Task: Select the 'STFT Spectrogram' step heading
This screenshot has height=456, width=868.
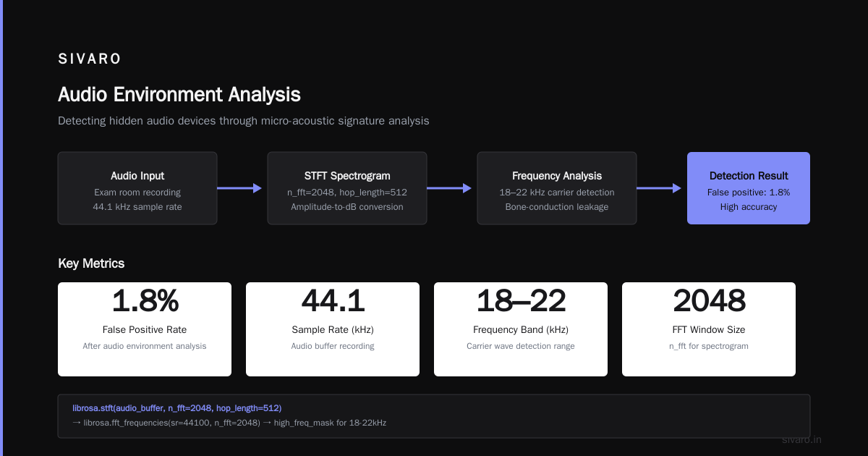Action: 347,176
